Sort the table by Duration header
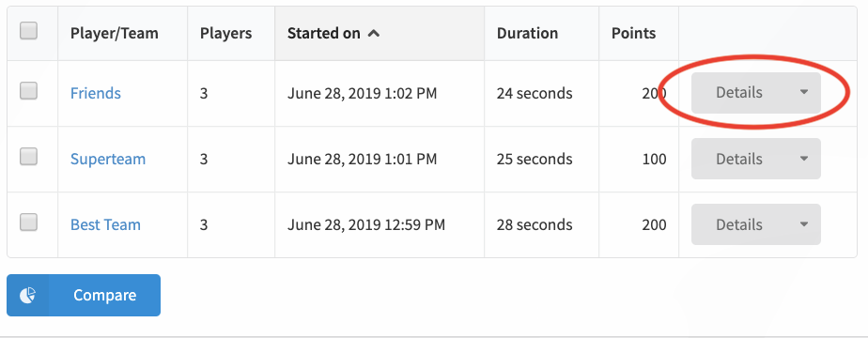 (527, 33)
